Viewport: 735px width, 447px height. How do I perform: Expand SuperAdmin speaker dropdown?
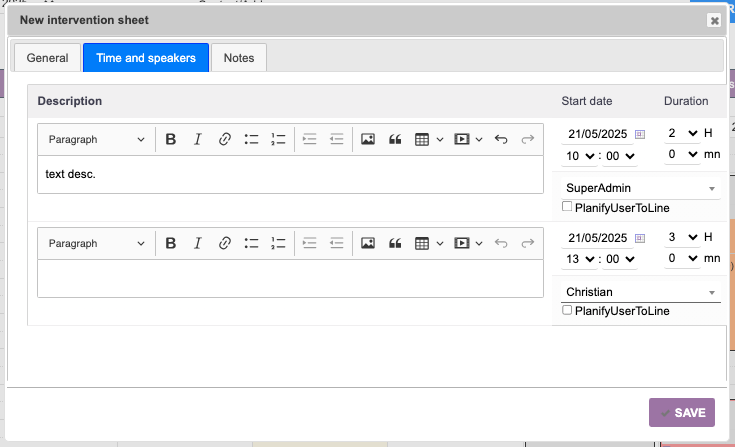click(x=637, y=188)
